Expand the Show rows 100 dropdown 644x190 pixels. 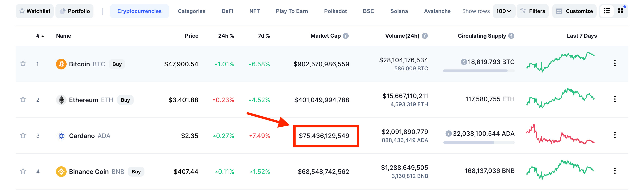tap(504, 11)
